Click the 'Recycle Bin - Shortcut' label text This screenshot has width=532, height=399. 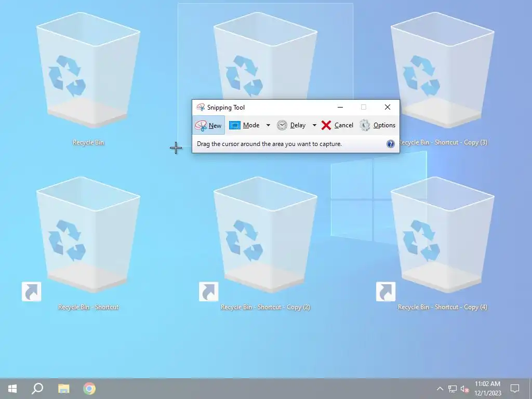point(88,307)
